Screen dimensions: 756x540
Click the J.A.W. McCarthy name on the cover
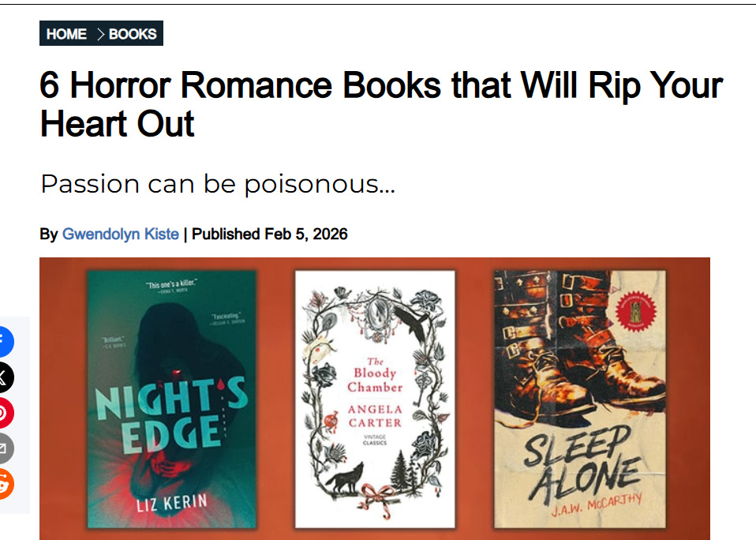point(597,505)
